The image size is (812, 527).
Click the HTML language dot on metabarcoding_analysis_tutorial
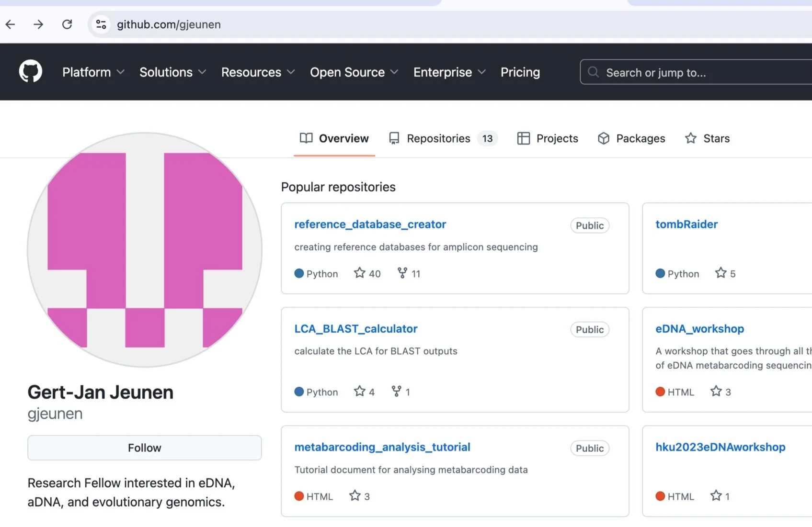tap(299, 496)
